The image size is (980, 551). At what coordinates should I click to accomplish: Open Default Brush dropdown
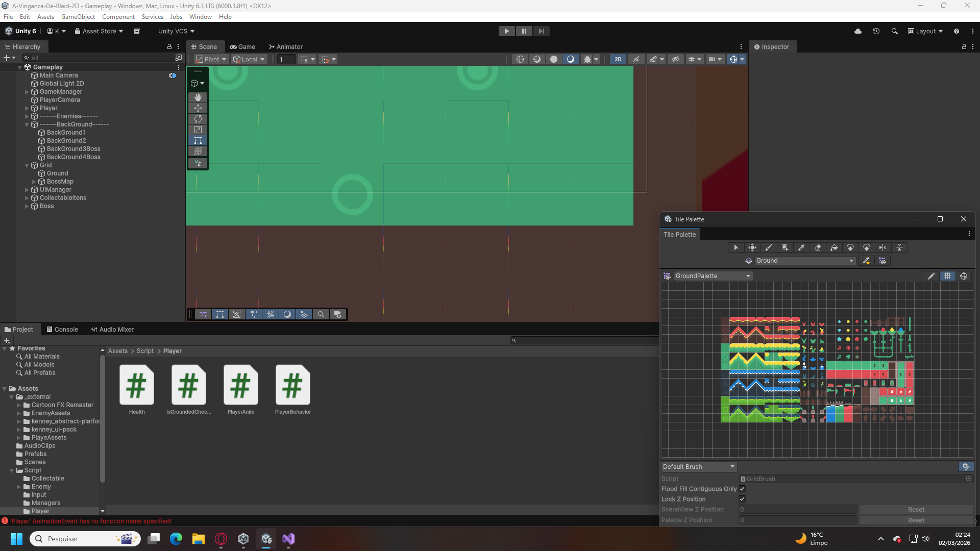coord(698,467)
